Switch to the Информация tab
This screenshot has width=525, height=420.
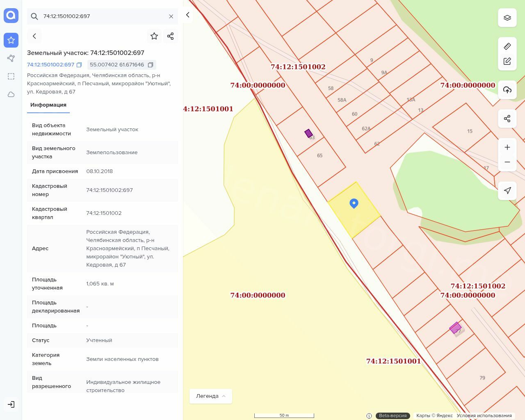(x=48, y=105)
